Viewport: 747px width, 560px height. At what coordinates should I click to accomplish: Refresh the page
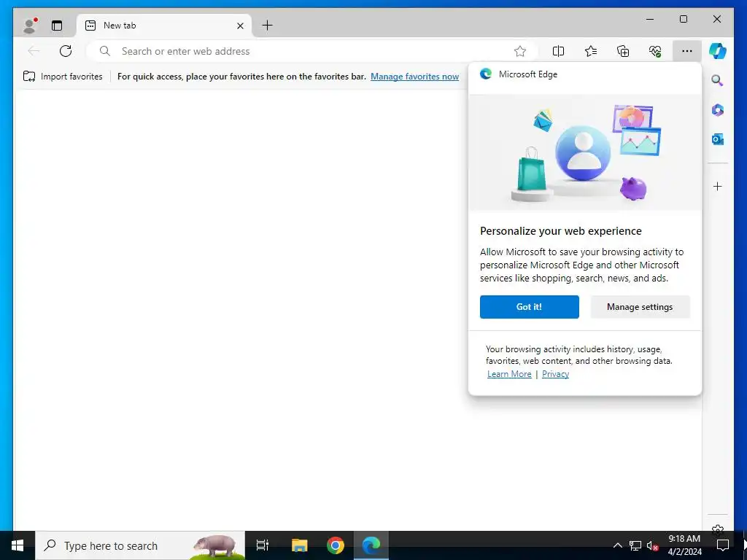pos(66,51)
